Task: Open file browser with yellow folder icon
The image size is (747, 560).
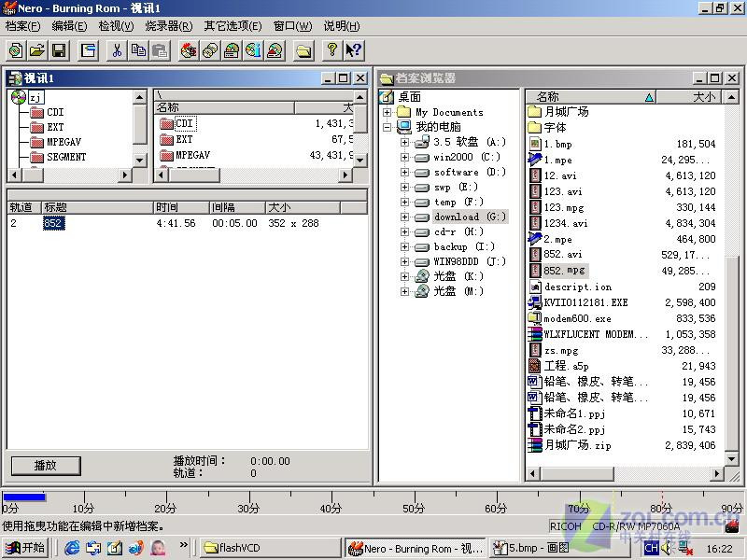Action: point(303,50)
